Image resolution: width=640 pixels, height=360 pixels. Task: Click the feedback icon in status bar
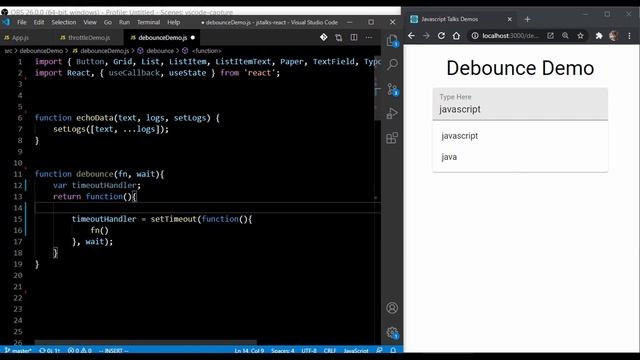[x=380, y=351]
